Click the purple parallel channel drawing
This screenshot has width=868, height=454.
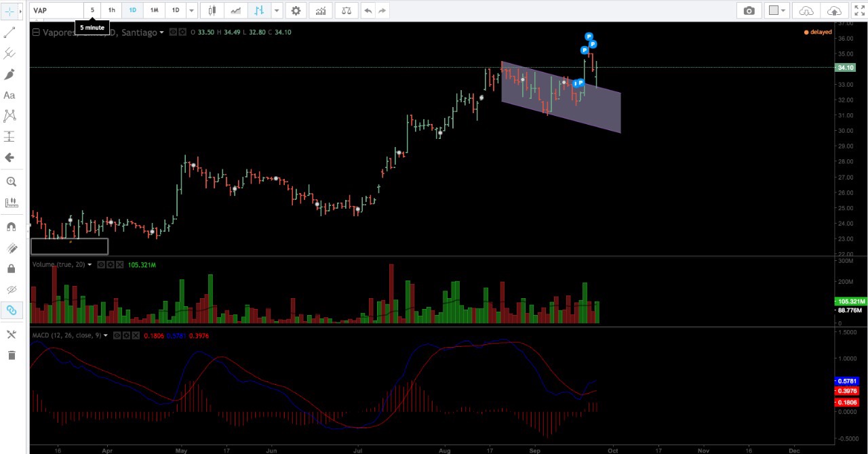tap(561, 98)
